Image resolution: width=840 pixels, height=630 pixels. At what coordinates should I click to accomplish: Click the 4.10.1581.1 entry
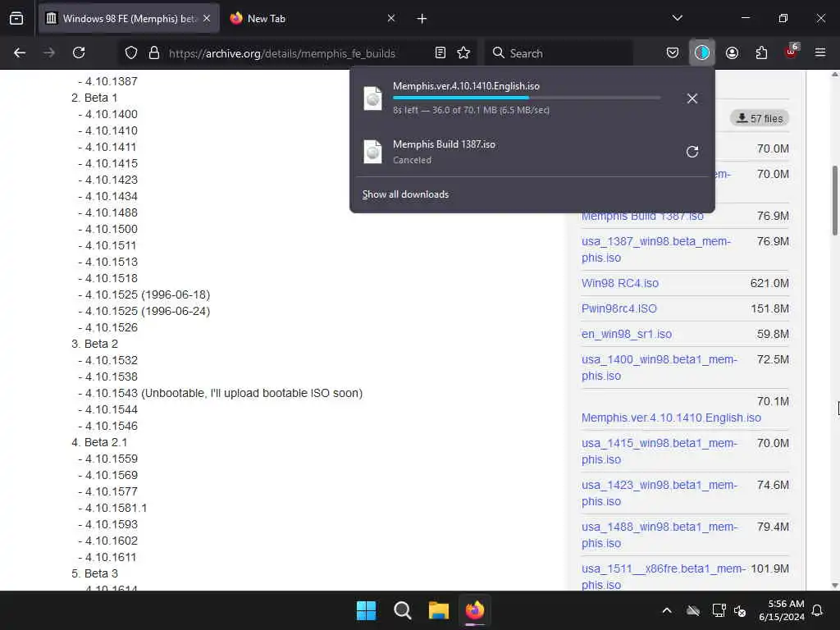[112, 508]
